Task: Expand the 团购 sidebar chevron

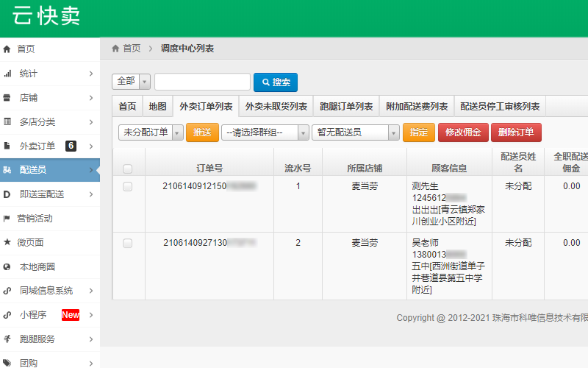Action: [x=90, y=363]
